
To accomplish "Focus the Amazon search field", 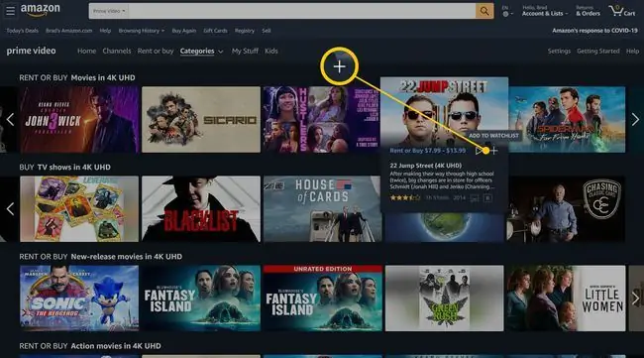I will (302, 11).
